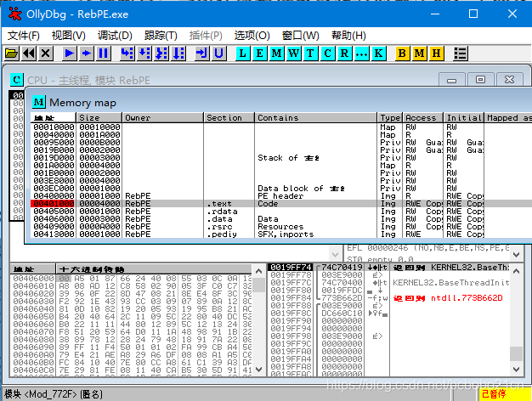Click the Step over icon
Image resolution: width=532 pixels, height=401 pixels.
144,54
